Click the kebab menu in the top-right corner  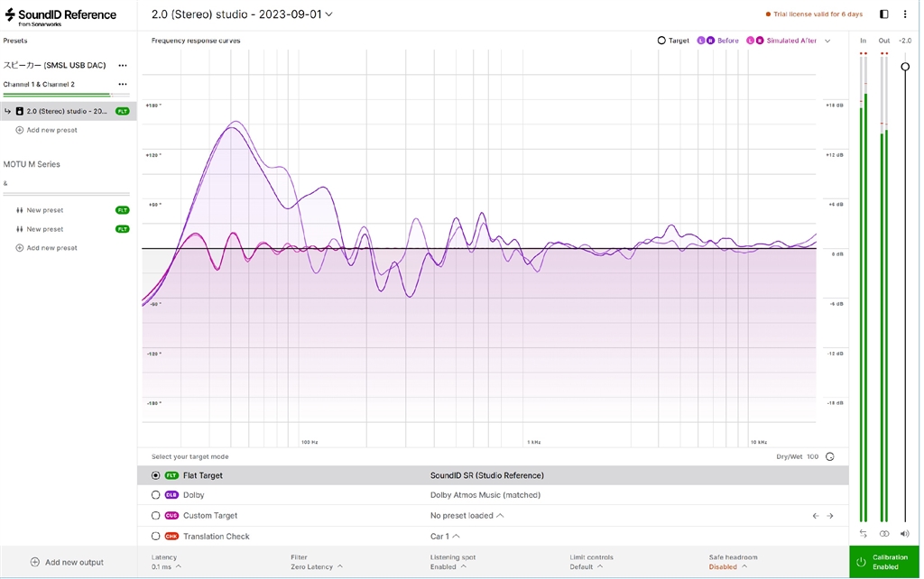(905, 14)
